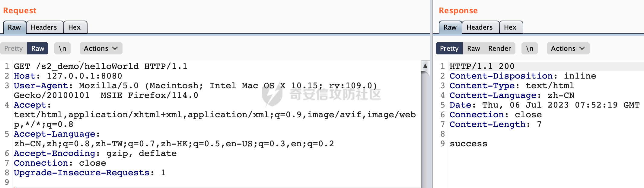Image resolution: width=644 pixels, height=188 pixels.
Task: Select the Request Raw tab
Action: click(14, 27)
